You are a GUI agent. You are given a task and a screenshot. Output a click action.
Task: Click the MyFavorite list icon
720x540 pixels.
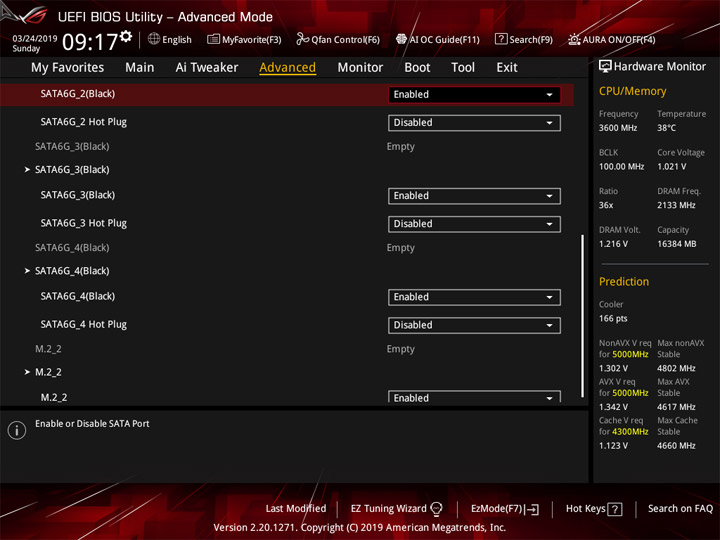tap(213, 39)
